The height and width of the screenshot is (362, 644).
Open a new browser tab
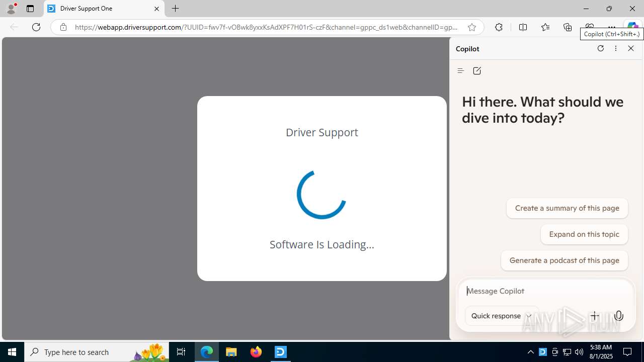pos(175,9)
